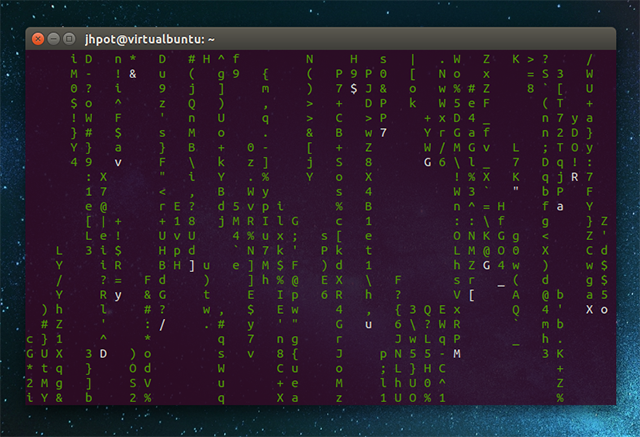Click the white uppercase D character

click(103, 354)
